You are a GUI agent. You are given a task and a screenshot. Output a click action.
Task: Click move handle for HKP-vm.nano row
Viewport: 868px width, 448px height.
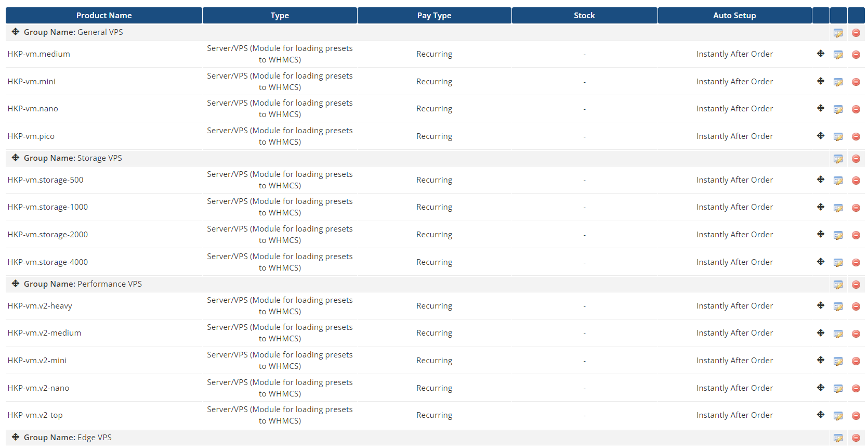click(x=821, y=108)
